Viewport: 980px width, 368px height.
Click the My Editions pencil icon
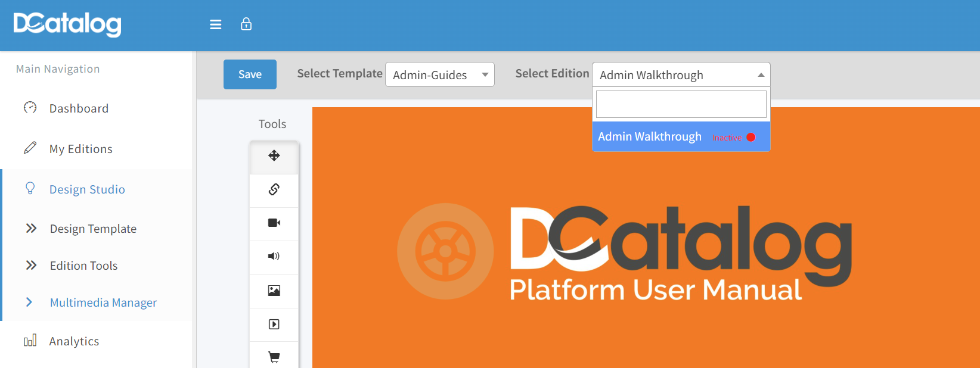[30, 148]
